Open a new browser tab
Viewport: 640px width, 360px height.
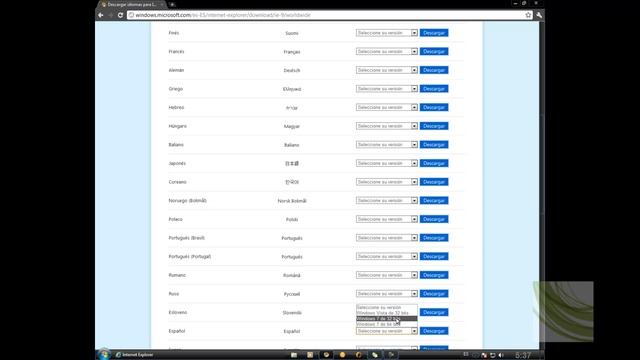[x=172, y=4]
